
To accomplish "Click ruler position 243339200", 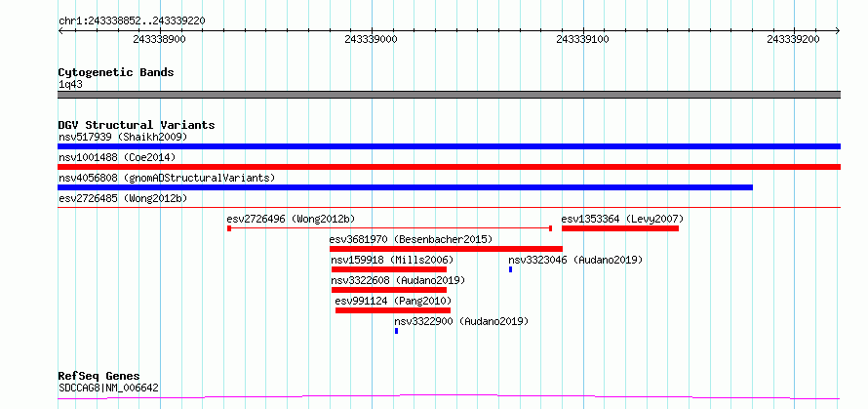I will [x=793, y=39].
